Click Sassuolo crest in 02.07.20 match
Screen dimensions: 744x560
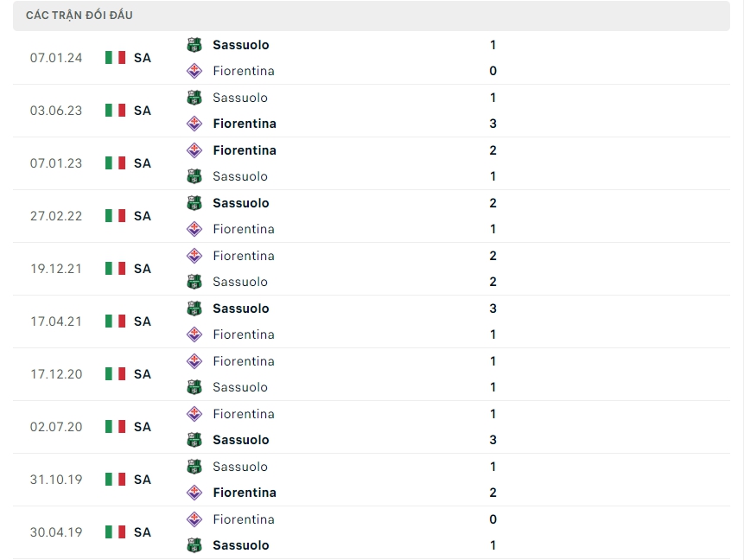coord(194,440)
